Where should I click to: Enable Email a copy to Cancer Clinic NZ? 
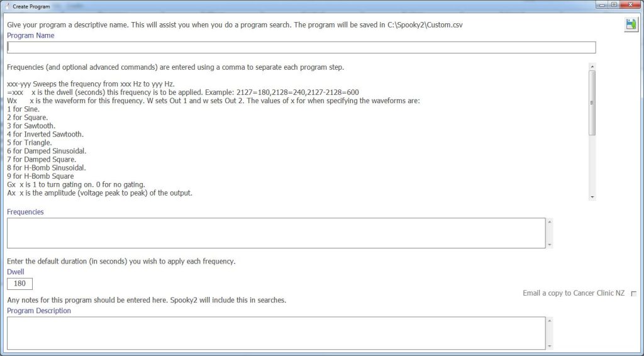coord(633,294)
